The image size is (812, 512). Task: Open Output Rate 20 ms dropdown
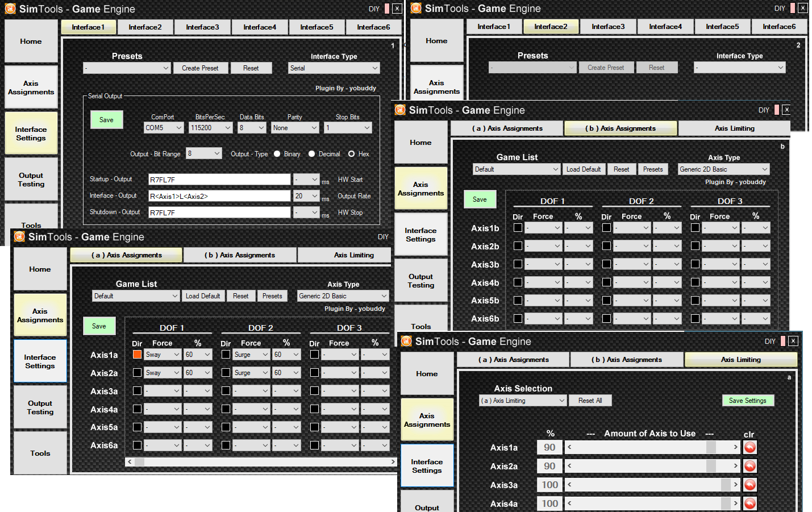tap(306, 195)
